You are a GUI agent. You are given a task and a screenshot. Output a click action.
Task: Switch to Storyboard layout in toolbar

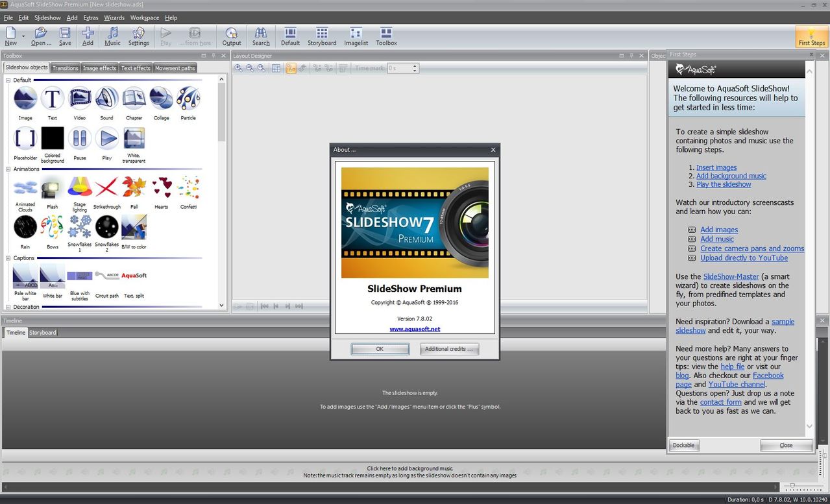point(322,36)
